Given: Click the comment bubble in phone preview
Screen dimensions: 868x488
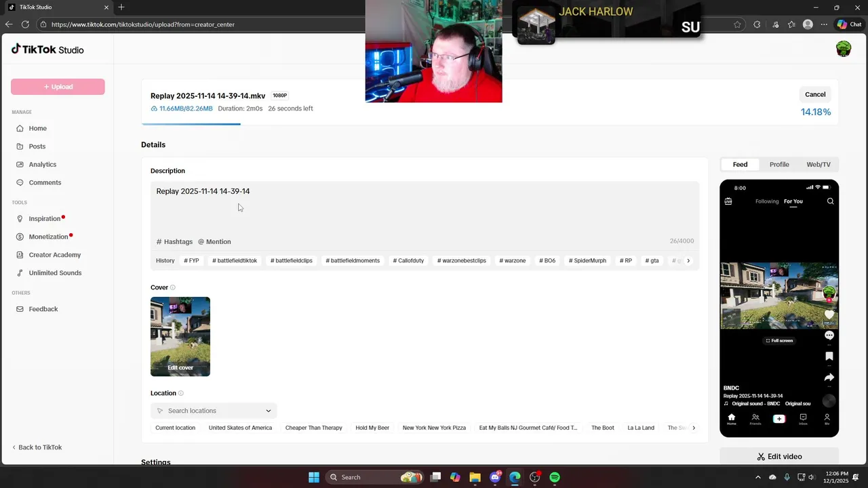Looking at the screenshot, I should point(829,335).
